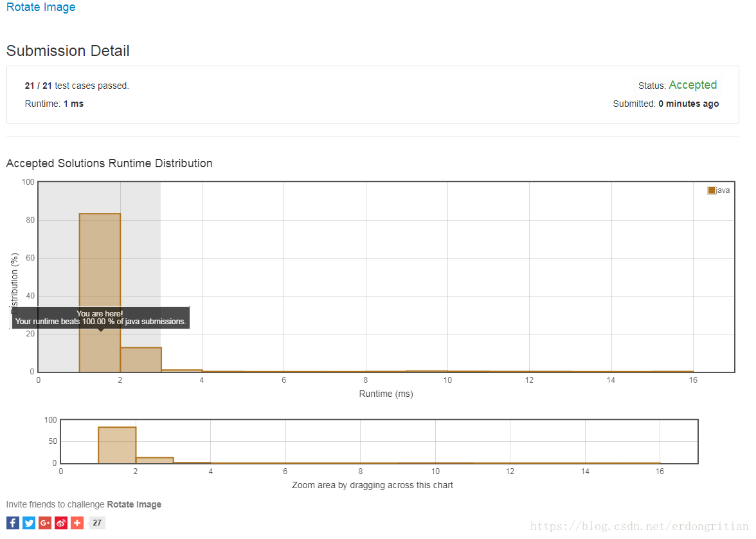Screen dimensions: 756x539
Task: Share on Weibo icon
Action: pos(61,522)
